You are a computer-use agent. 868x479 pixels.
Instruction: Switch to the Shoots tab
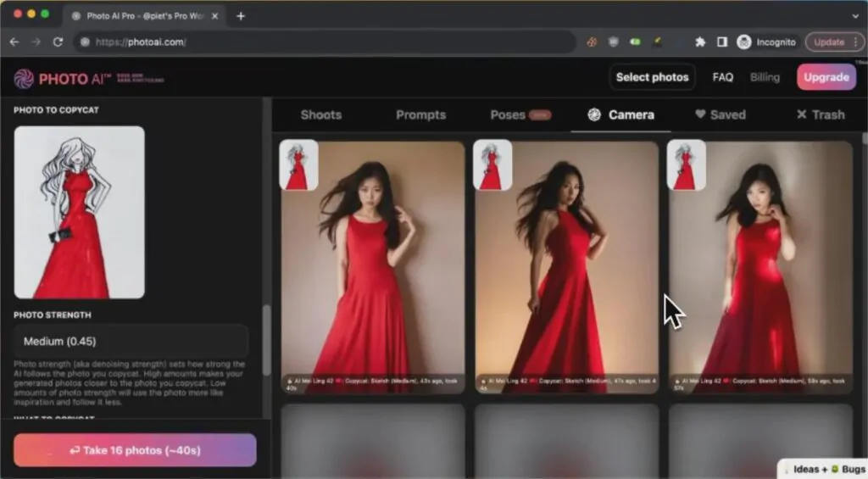pyautogui.click(x=320, y=114)
